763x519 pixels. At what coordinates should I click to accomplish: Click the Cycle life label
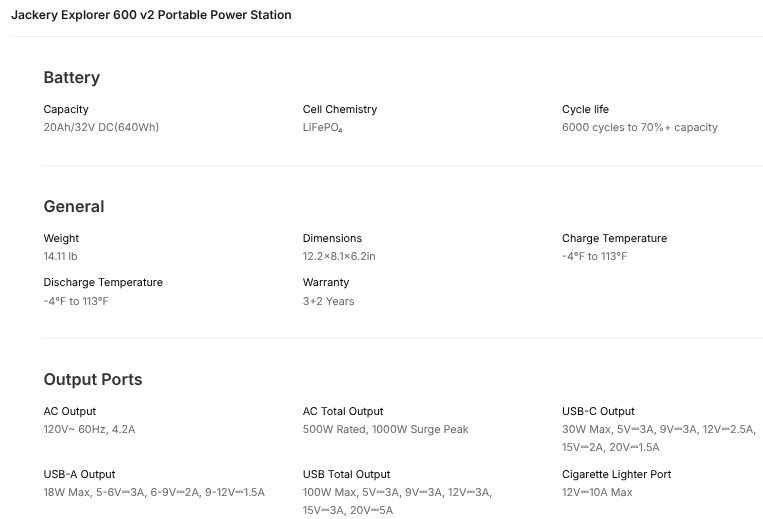coord(585,109)
